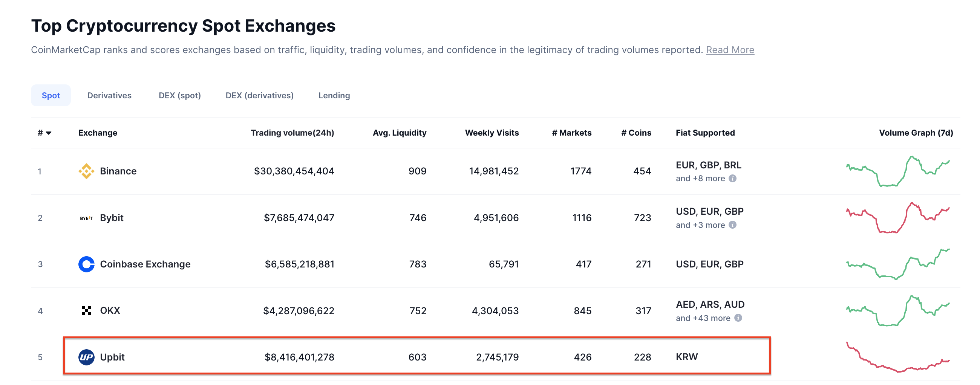Open the Coinbase Exchange name link
Screen dimensions: 980x385
click(x=145, y=264)
